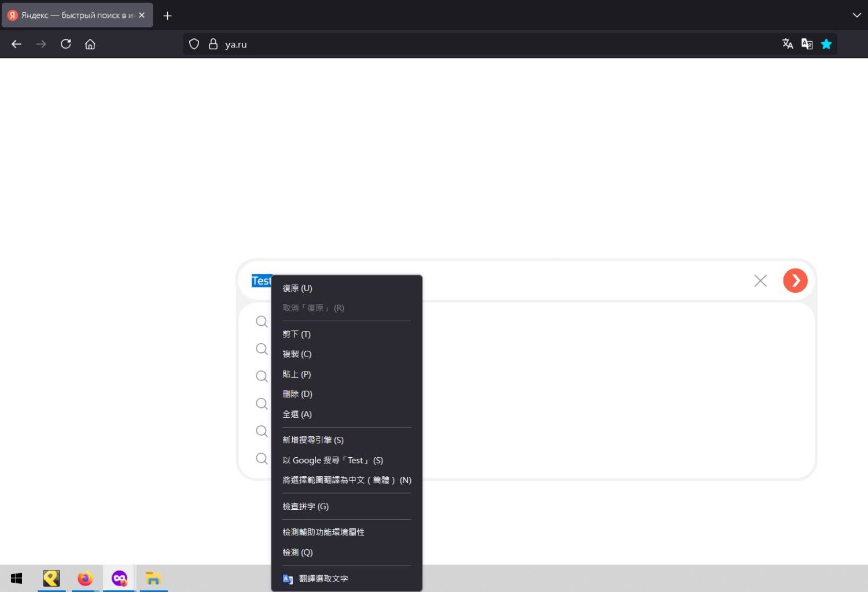Screen dimensions: 868x592
Task: Close the Яндекс tab
Action: point(142,16)
